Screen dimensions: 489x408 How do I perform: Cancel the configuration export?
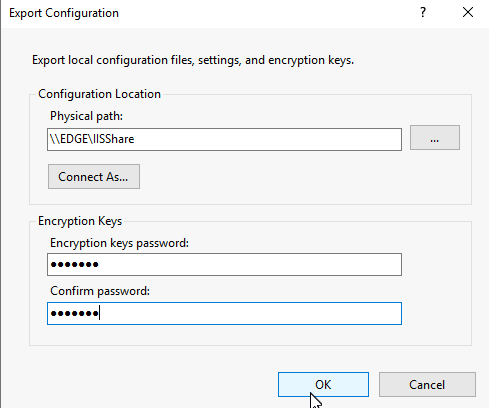click(x=427, y=384)
